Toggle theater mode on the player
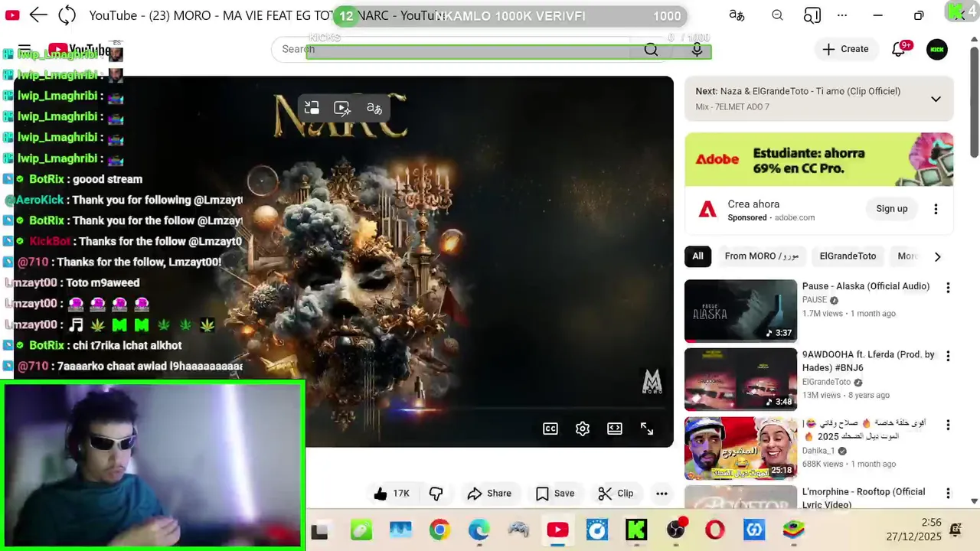 (x=615, y=429)
